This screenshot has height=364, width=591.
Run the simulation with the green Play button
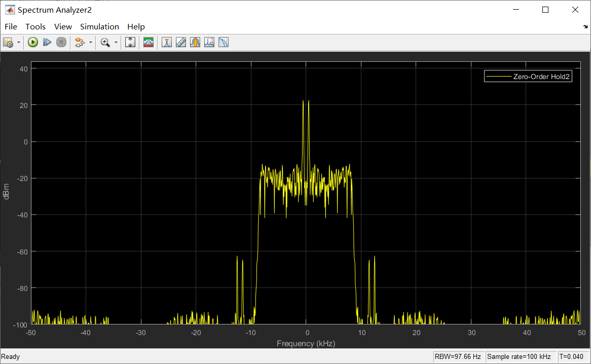(33, 42)
